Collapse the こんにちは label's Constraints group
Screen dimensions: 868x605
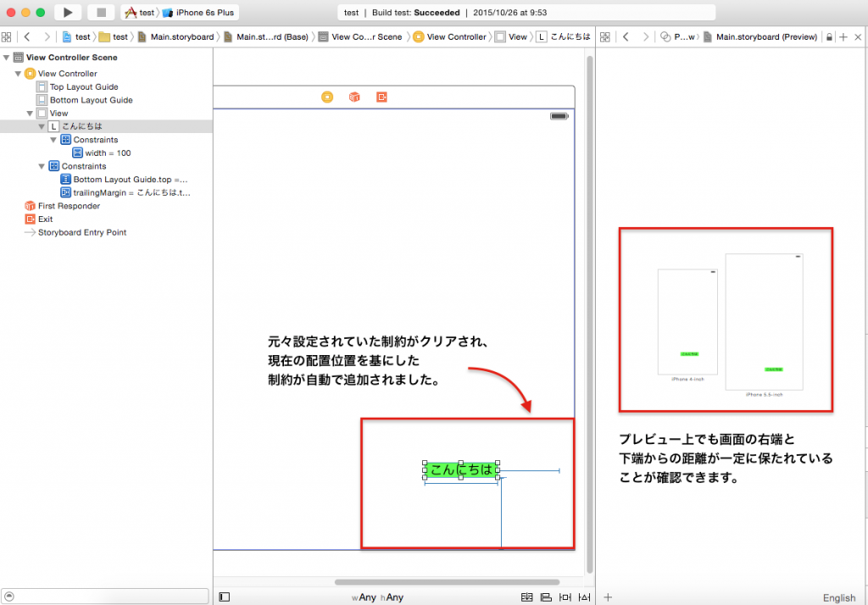53,140
